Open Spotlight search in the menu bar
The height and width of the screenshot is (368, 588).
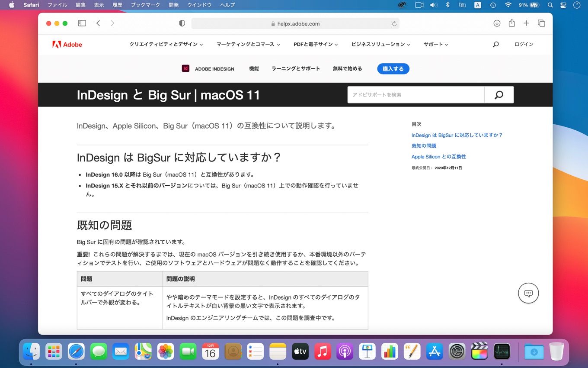pyautogui.click(x=550, y=5)
